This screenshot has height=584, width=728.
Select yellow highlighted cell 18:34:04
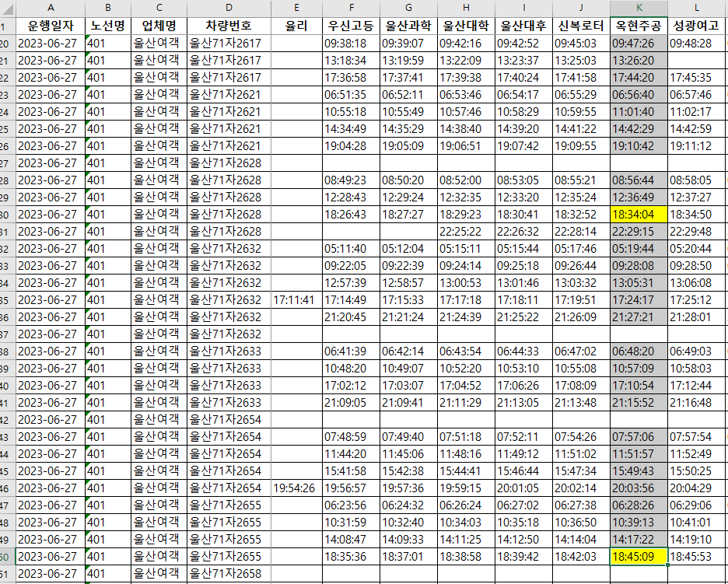coord(638,214)
